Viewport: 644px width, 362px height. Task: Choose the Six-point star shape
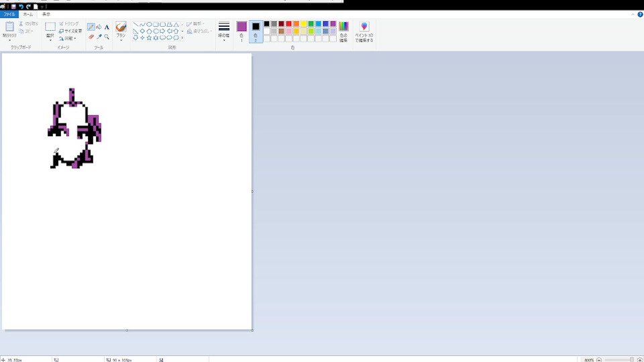tap(156, 38)
